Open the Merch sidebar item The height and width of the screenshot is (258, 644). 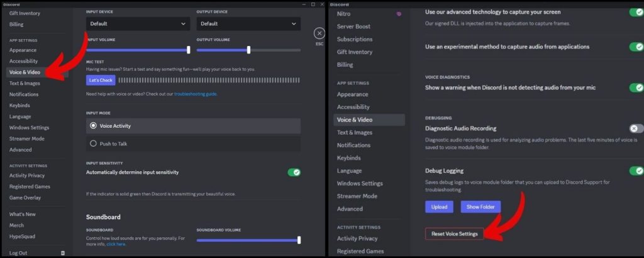pos(16,225)
